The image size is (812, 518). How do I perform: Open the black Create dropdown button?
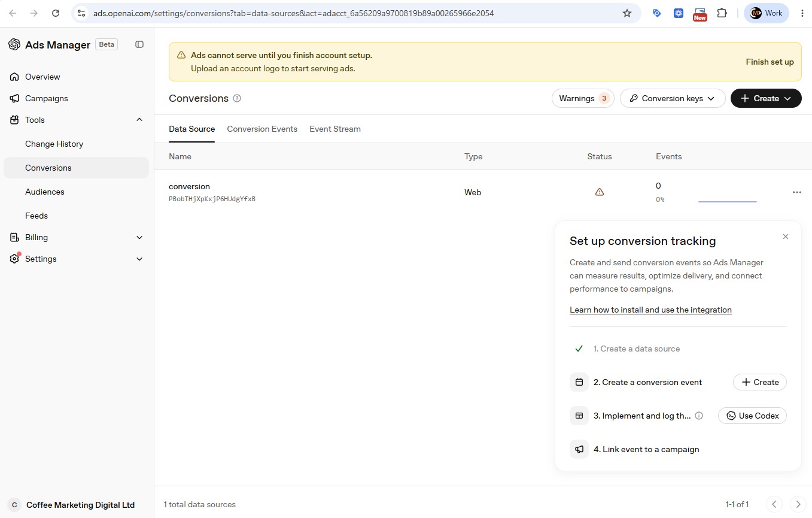pyautogui.click(x=766, y=98)
